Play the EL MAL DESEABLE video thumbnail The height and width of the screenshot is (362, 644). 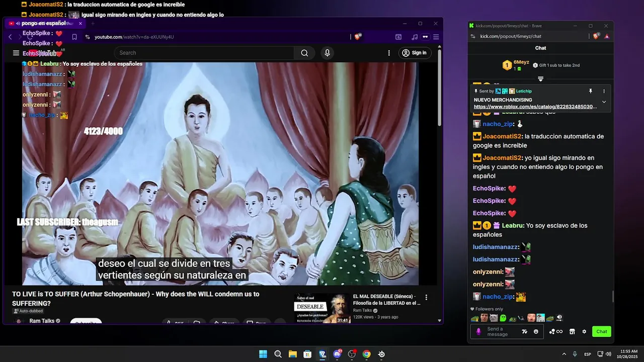coord(323,308)
